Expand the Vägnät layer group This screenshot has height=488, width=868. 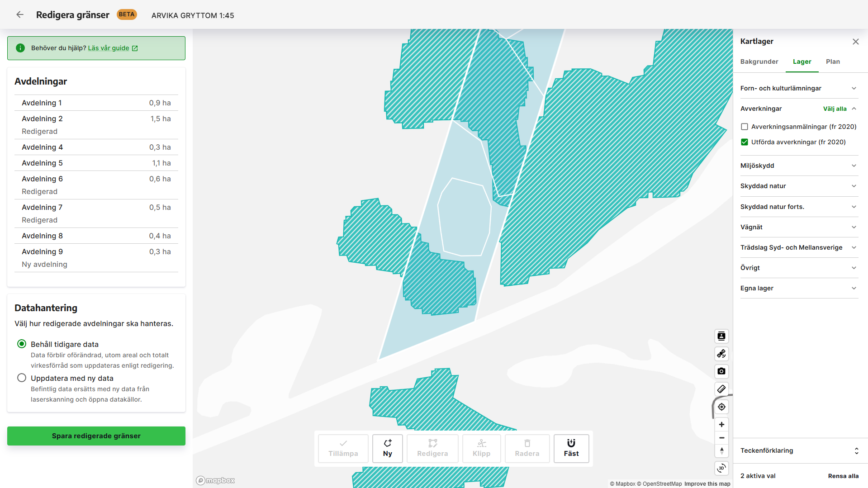point(799,227)
